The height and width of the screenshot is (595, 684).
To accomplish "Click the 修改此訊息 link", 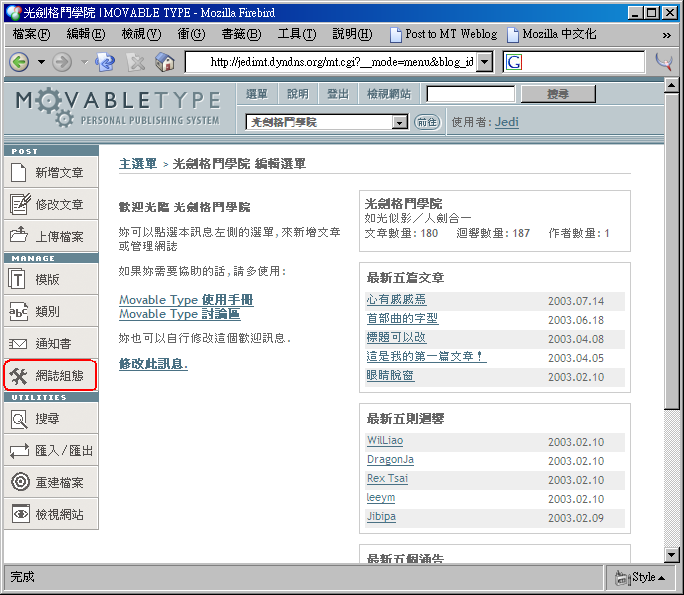I will coord(153,364).
